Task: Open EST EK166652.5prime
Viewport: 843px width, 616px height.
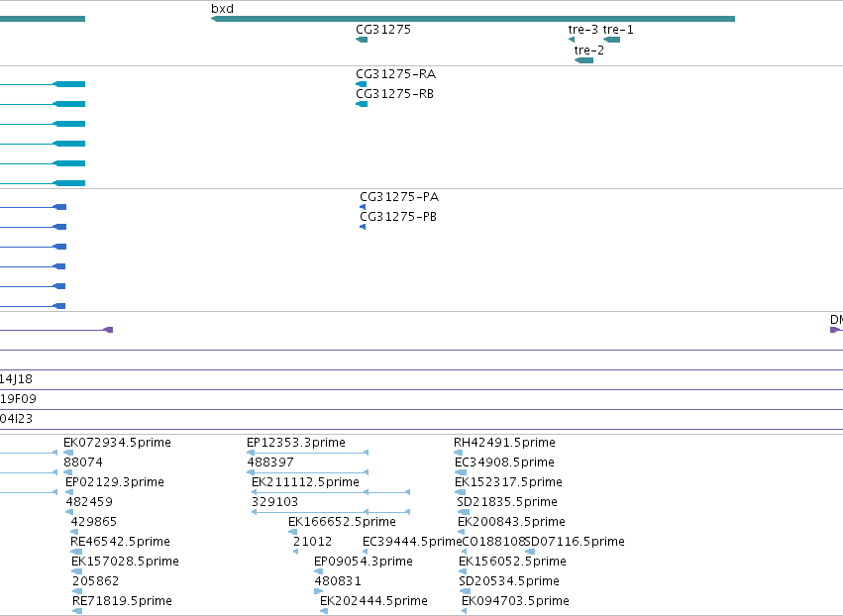Action: coord(343,522)
